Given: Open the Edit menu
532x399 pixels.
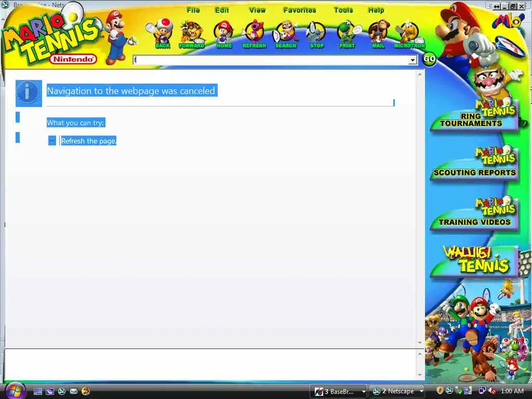Looking at the screenshot, I should pyautogui.click(x=222, y=10).
